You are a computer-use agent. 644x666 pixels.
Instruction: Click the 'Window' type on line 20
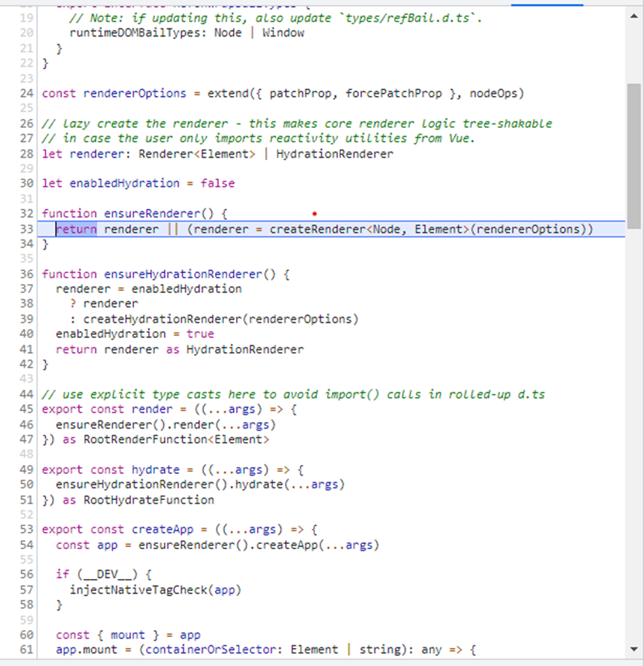pyautogui.click(x=283, y=33)
